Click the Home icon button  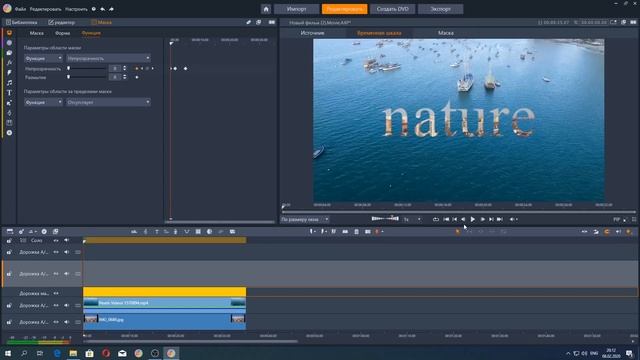266,9
